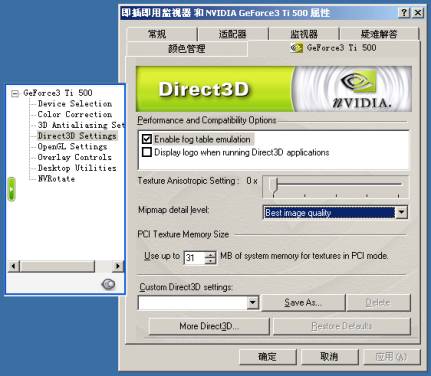Image resolution: width=431 pixels, height=376 pixels.
Task: Switch to the 常规 tab
Action: (x=162, y=34)
